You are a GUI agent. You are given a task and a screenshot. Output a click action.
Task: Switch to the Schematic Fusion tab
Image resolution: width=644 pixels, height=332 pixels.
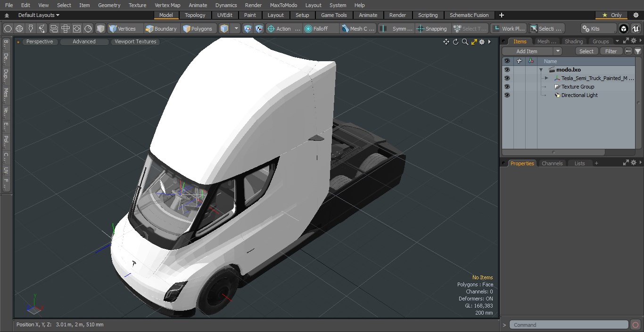click(469, 15)
